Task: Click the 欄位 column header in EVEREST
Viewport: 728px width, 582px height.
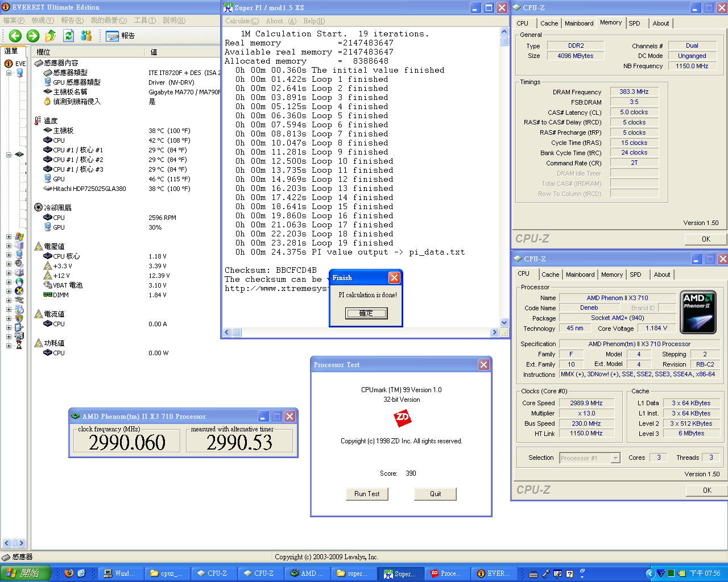Action: [89, 52]
